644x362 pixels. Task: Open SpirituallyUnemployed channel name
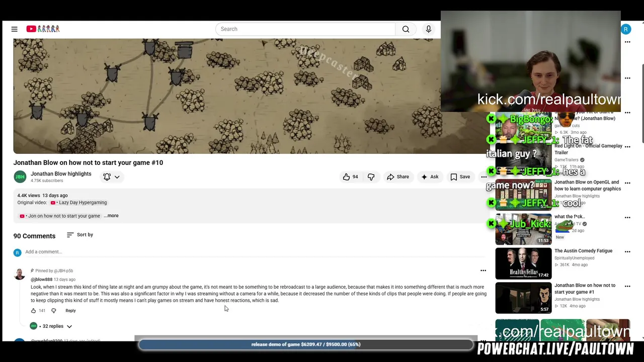(574, 258)
